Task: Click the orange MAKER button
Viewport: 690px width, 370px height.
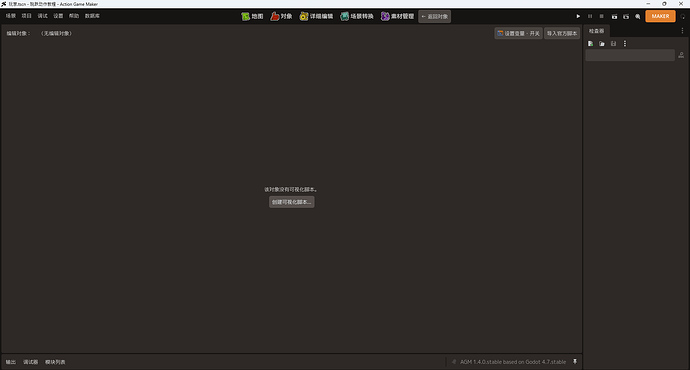Action: point(660,16)
